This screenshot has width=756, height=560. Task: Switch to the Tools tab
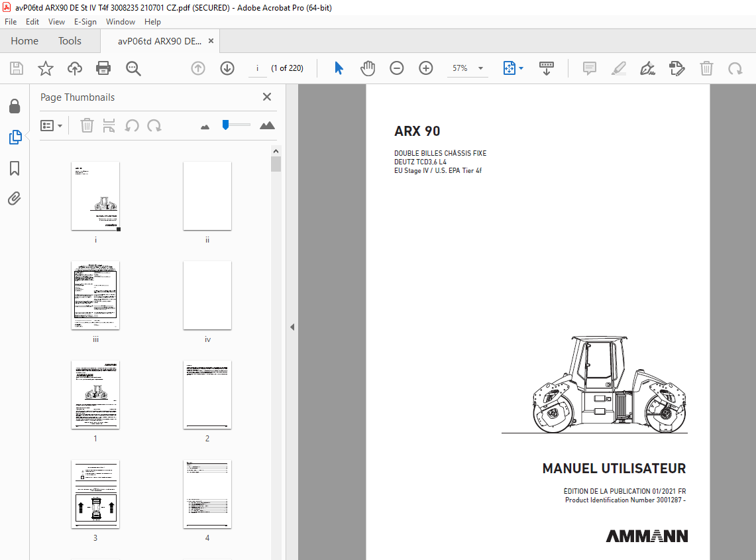tap(70, 41)
